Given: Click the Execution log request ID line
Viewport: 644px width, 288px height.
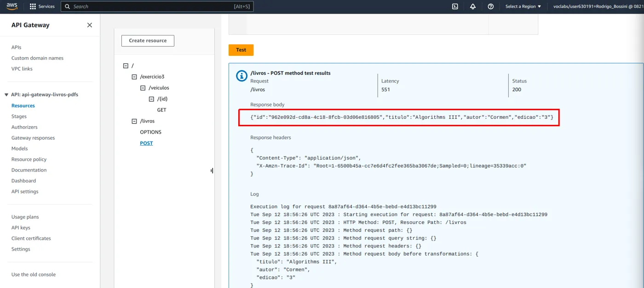Looking at the screenshot, I should (343, 207).
